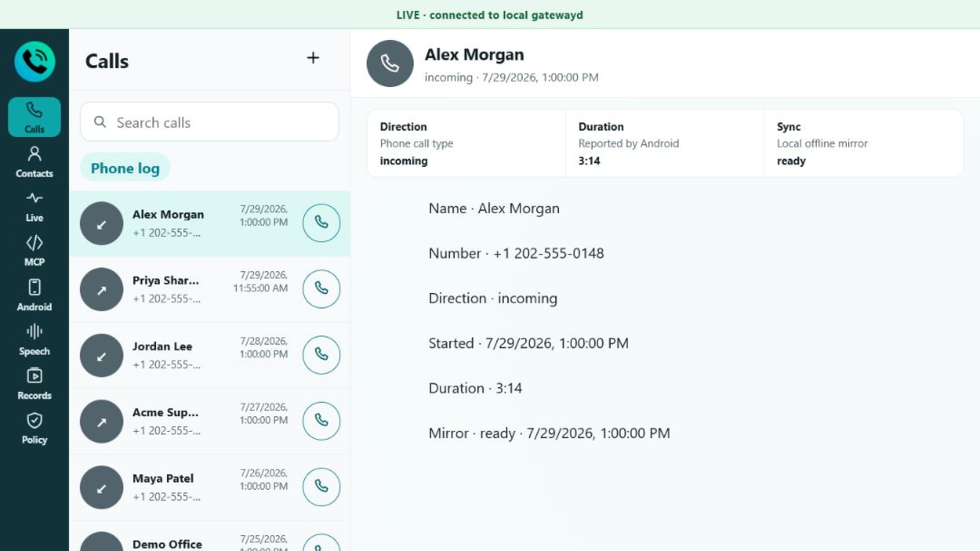This screenshot has width=980, height=551.
Task: Click incoming arrow avatar for Jordan Lee
Action: [102, 356]
